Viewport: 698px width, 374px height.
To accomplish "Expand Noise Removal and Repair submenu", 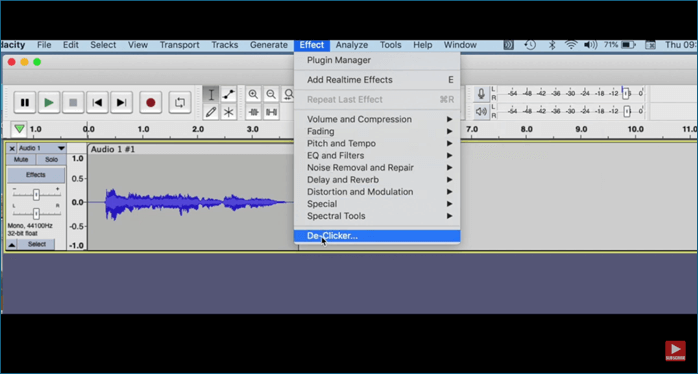I will coord(377,167).
